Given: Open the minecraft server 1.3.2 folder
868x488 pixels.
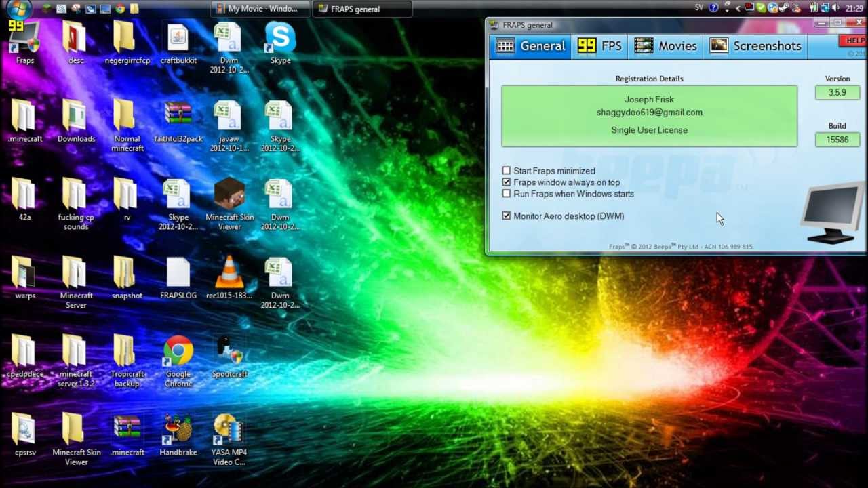Looking at the screenshot, I should [x=76, y=361].
